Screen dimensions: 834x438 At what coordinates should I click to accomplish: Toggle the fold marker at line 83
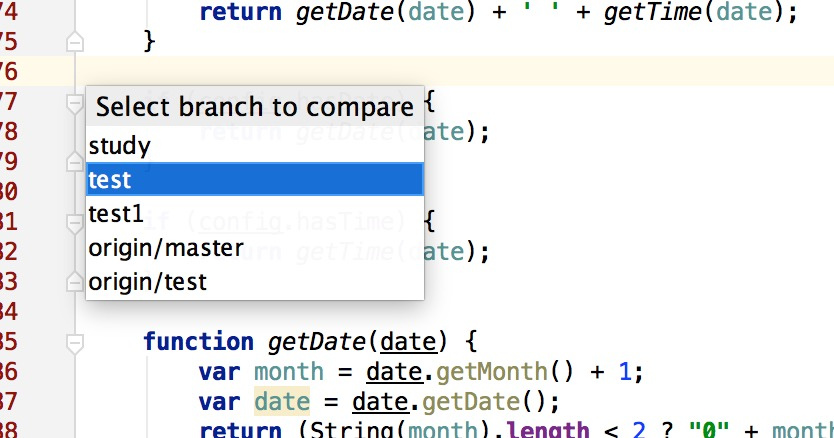[75, 282]
